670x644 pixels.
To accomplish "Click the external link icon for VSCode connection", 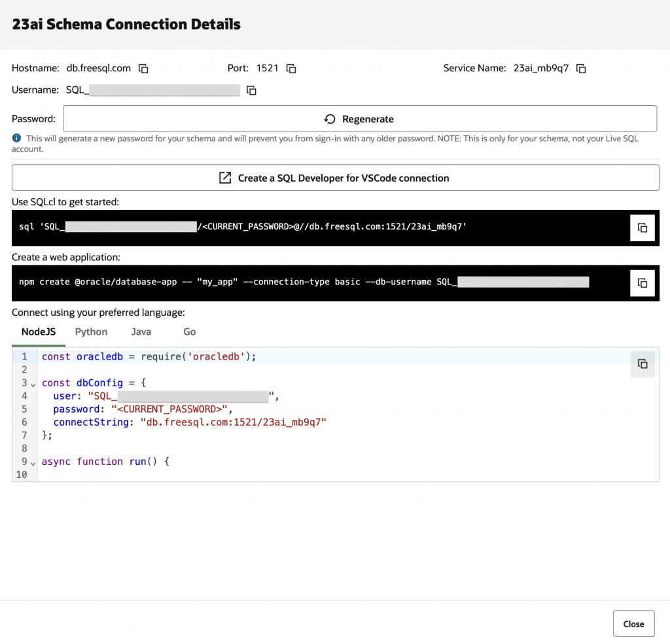I will tap(225, 177).
